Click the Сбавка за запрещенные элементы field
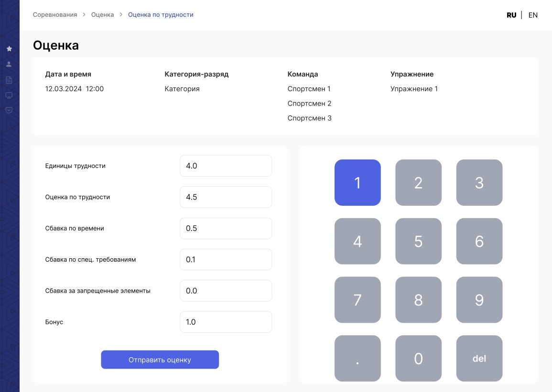The image size is (552, 392). [x=226, y=291]
